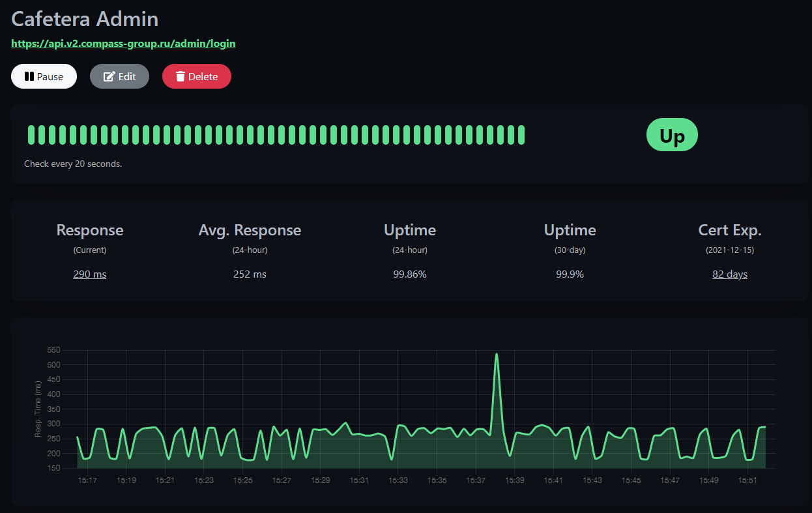Screen dimensions: 812x513
Task: Click the 252 ms average response value
Action: [250, 274]
